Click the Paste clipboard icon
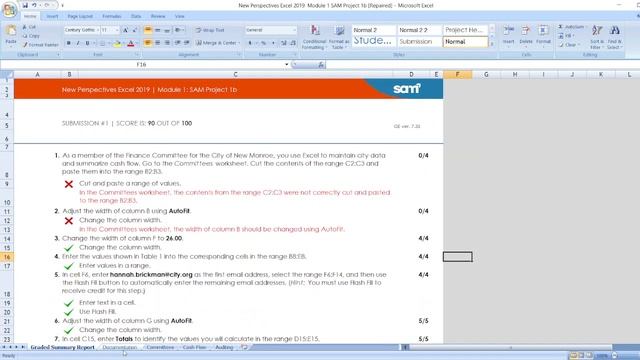Screen dimensions: 640x360 tap(11, 31)
